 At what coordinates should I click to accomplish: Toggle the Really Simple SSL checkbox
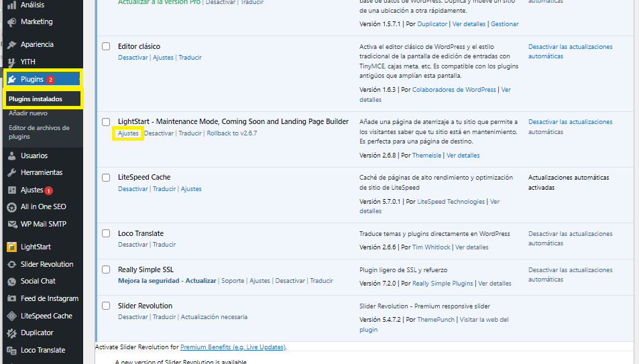point(106,269)
